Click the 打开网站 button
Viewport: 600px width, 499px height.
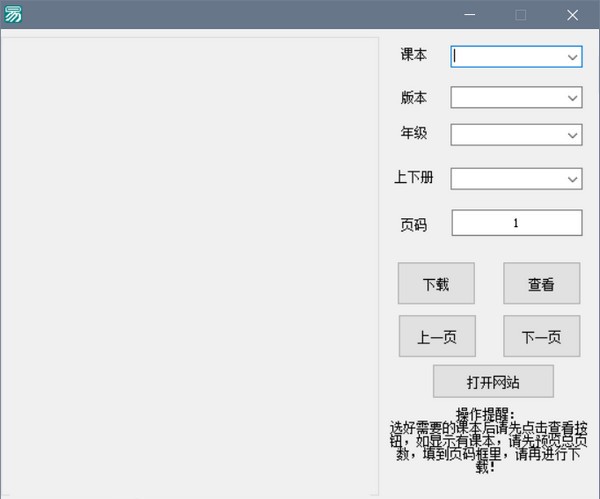(493, 381)
